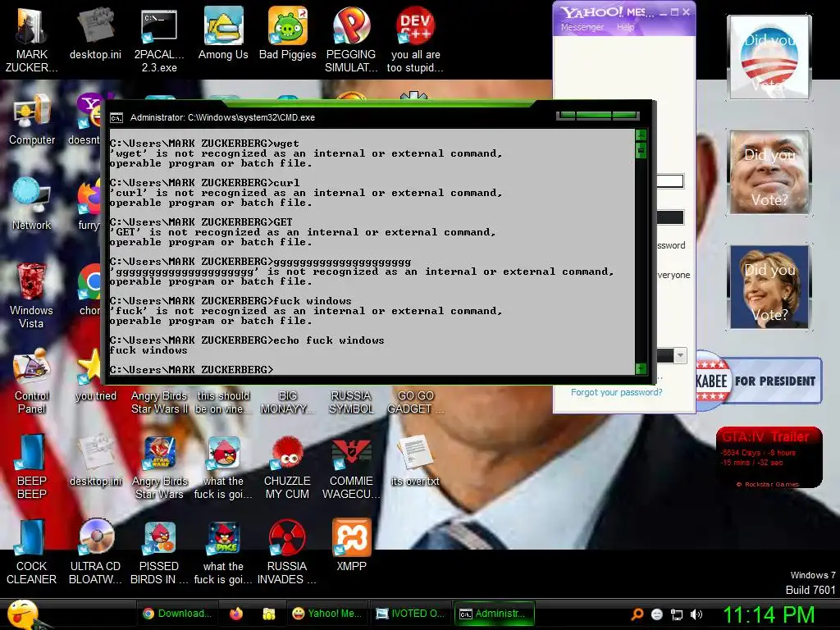Expand the Yahoo Messenger sign-in dropdown arrow
The height and width of the screenshot is (630, 840).
[680, 355]
